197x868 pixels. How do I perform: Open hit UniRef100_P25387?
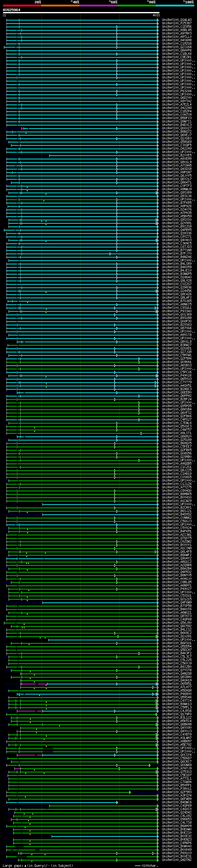click(x=177, y=23)
